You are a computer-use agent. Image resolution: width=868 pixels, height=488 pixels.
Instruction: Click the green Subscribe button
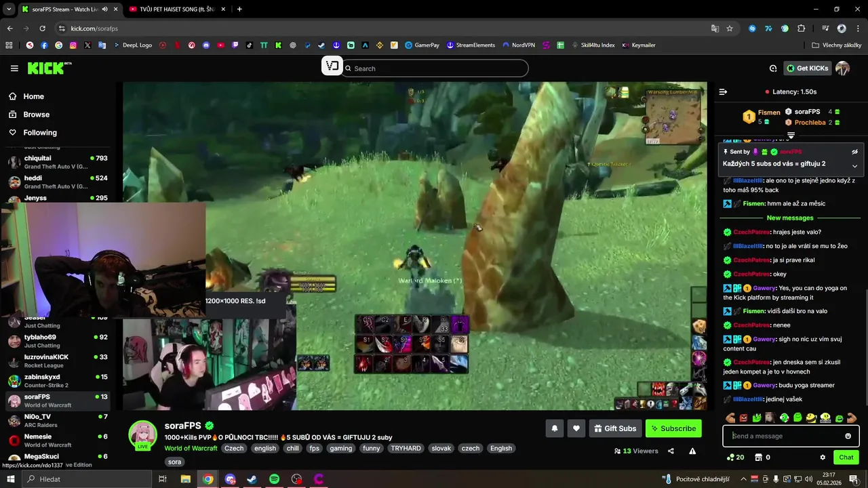[x=673, y=428]
